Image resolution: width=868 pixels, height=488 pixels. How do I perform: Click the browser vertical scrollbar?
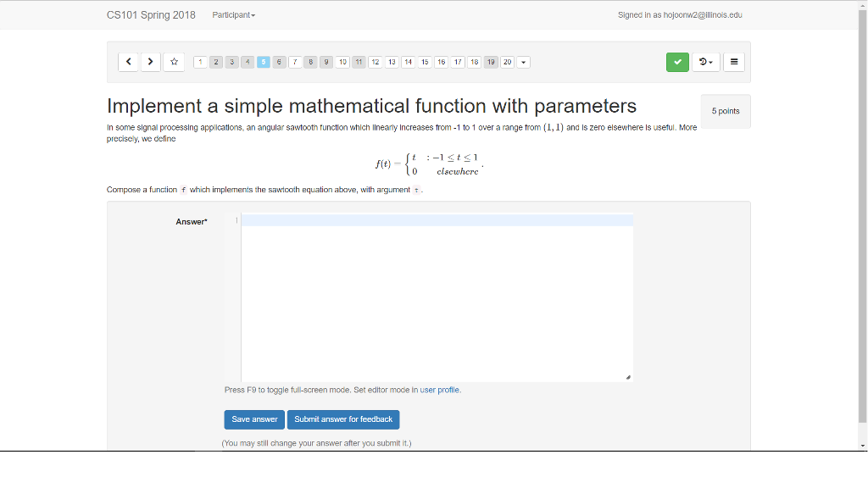[x=862, y=216]
